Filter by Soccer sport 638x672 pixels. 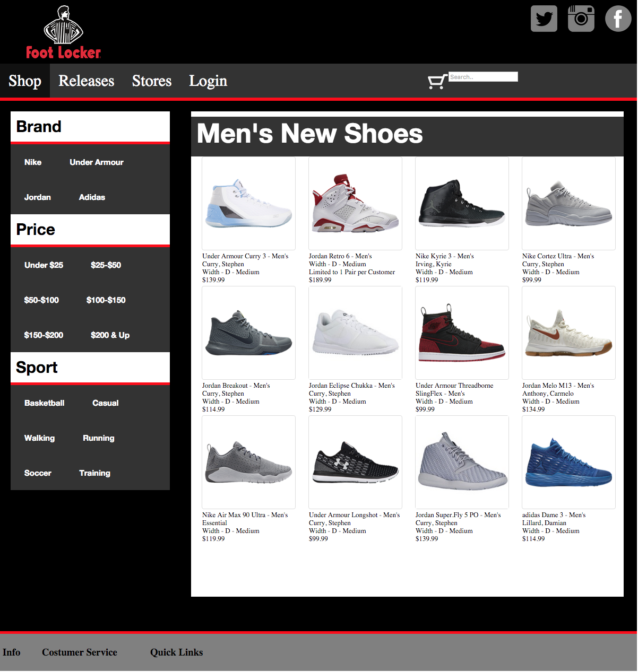point(38,473)
